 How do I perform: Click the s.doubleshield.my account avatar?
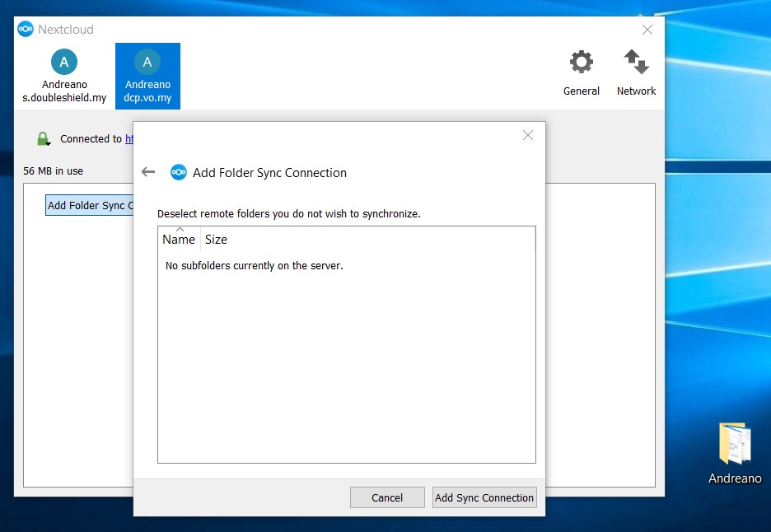[64, 63]
